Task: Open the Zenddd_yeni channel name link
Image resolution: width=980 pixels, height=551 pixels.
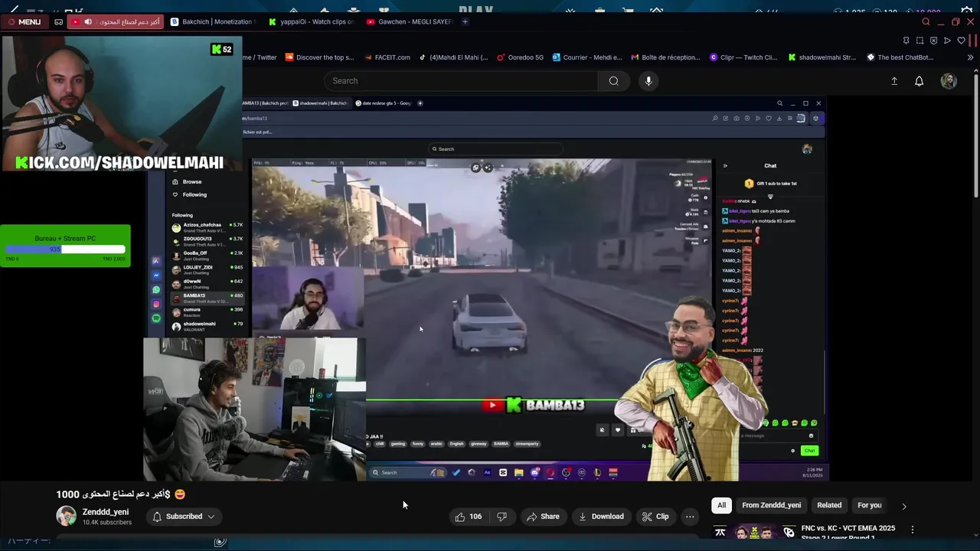Action: pyautogui.click(x=106, y=512)
